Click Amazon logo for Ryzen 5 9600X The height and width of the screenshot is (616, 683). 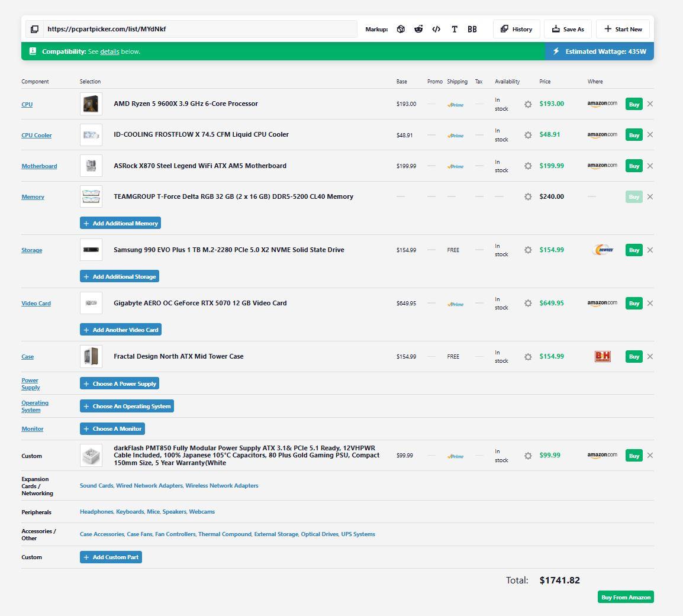[602, 104]
